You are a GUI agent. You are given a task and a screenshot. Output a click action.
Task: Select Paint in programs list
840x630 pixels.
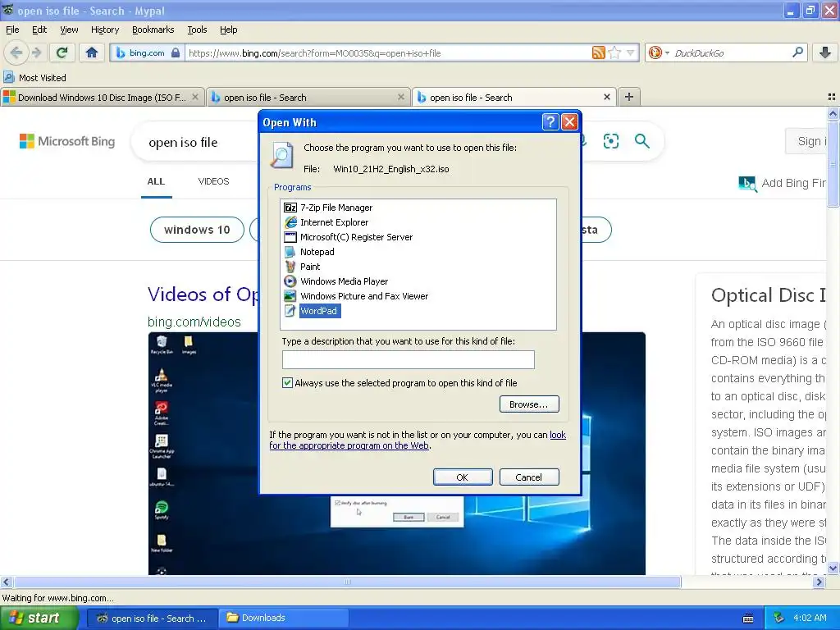click(302, 267)
